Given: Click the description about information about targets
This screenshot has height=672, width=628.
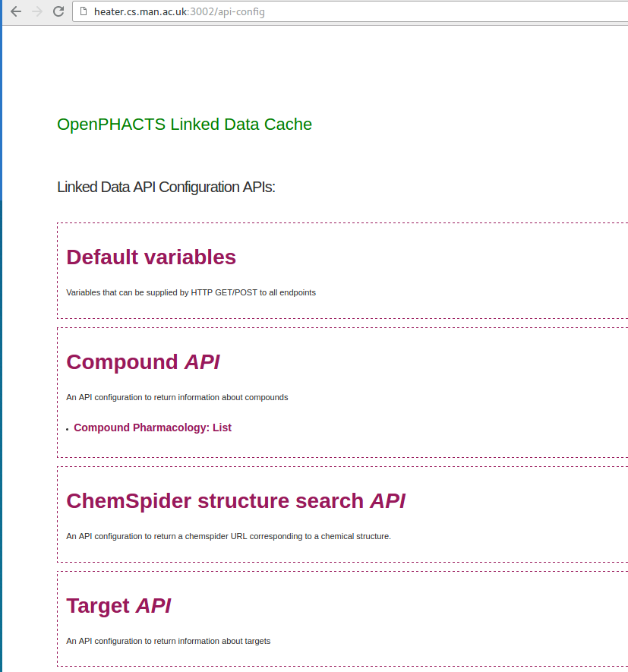Looking at the screenshot, I should click(x=168, y=641).
